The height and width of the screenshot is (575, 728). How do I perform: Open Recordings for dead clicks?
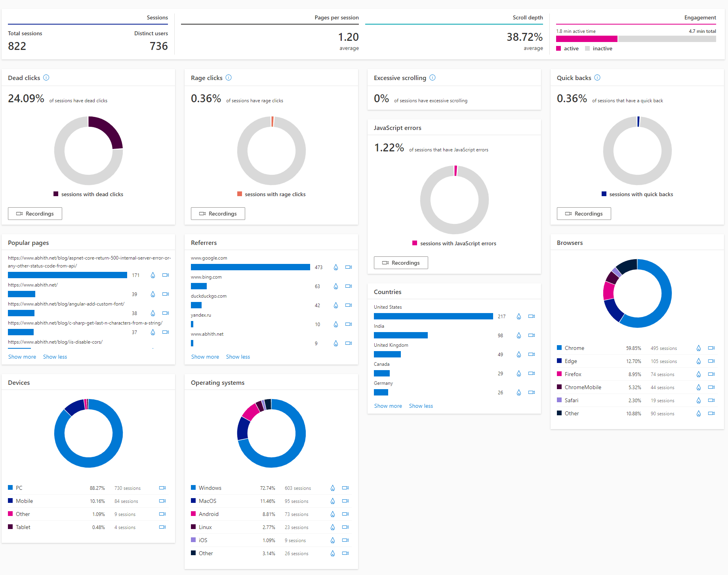click(x=35, y=214)
